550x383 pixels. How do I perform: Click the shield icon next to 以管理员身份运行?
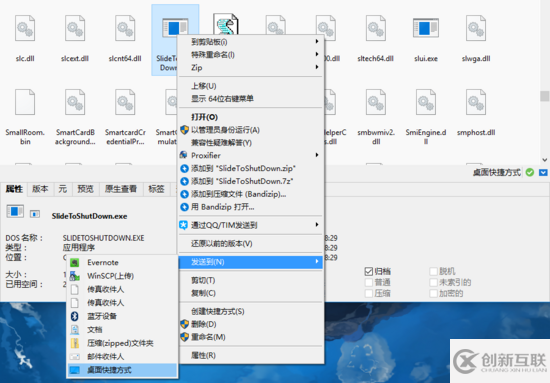pyautogui.click(x=184, y=130)
